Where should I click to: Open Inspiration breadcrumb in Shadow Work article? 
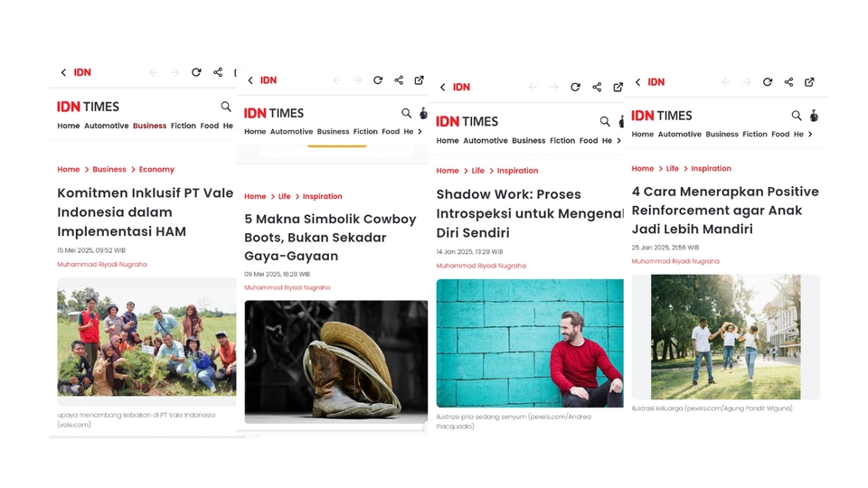coord(517,171)
